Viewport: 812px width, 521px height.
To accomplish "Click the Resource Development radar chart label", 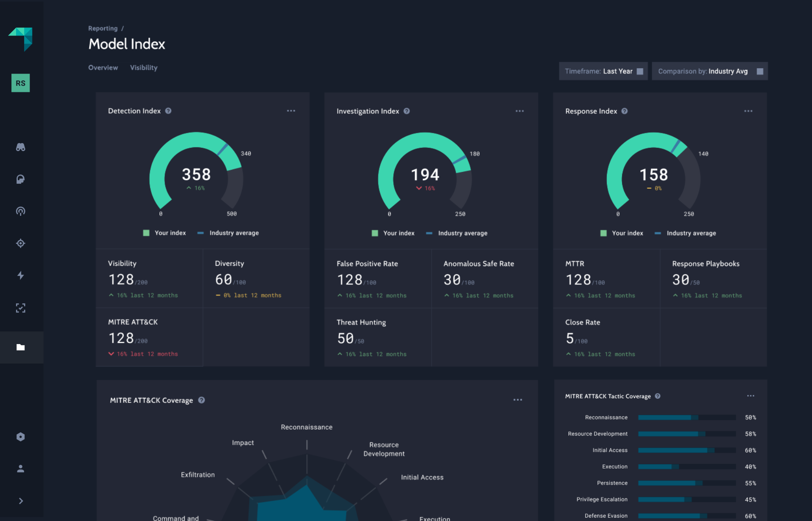I will pos(384,449).
